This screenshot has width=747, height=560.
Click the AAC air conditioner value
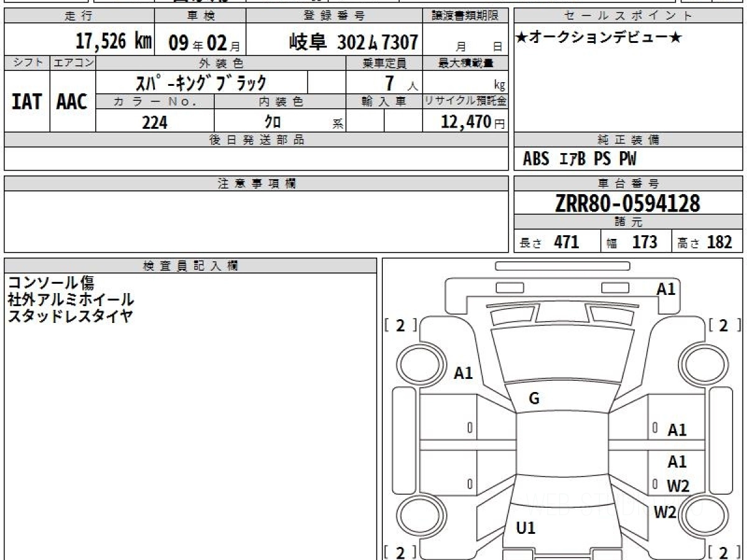click(x=72, y=102)
